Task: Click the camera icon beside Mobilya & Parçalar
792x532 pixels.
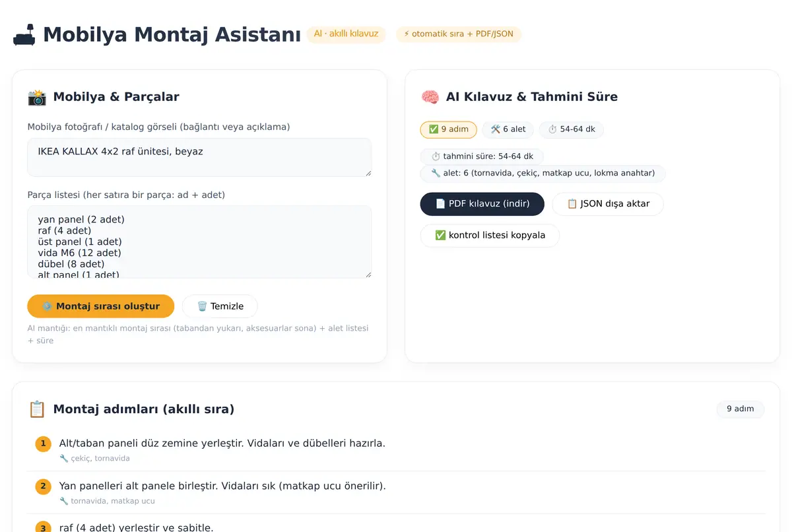Action: click(x=37, y=97)
